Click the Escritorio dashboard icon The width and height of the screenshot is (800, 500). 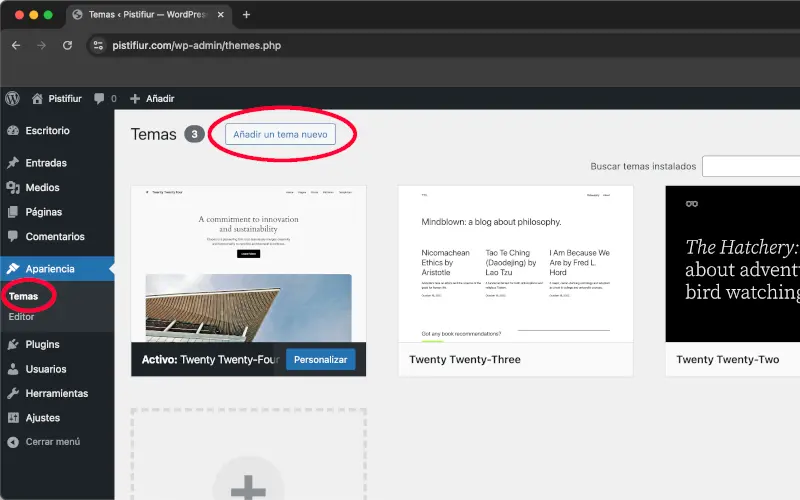click(x=13, y=131)
